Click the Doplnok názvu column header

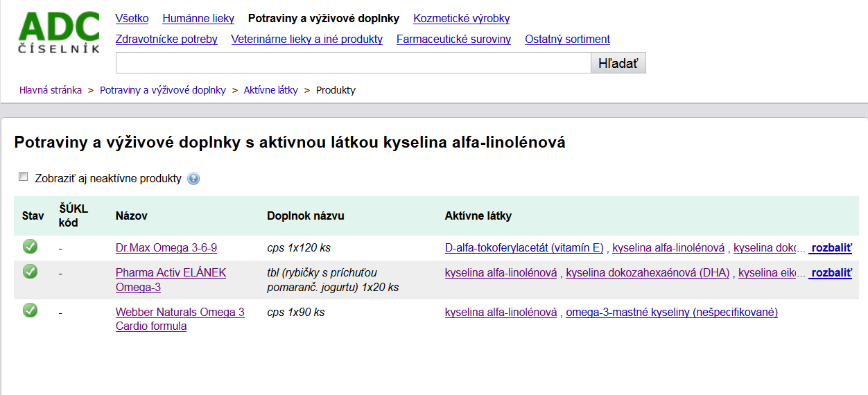(306, 216)
